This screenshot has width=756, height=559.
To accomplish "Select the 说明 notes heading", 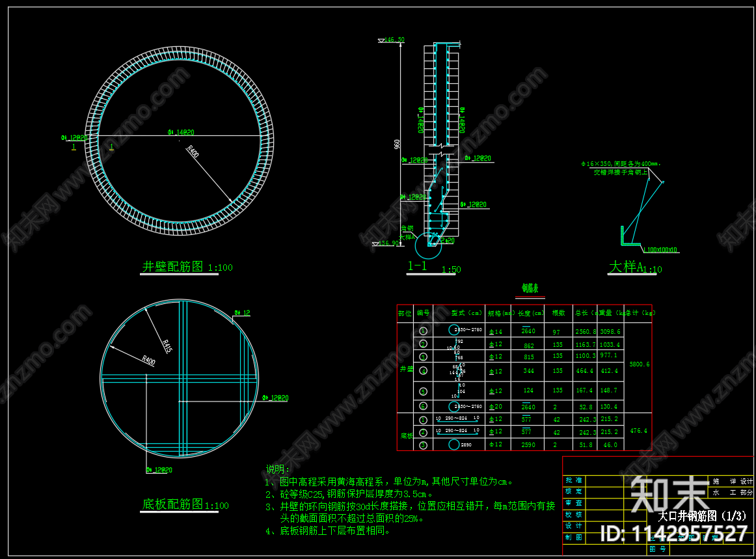I will (x=278, y=469).
